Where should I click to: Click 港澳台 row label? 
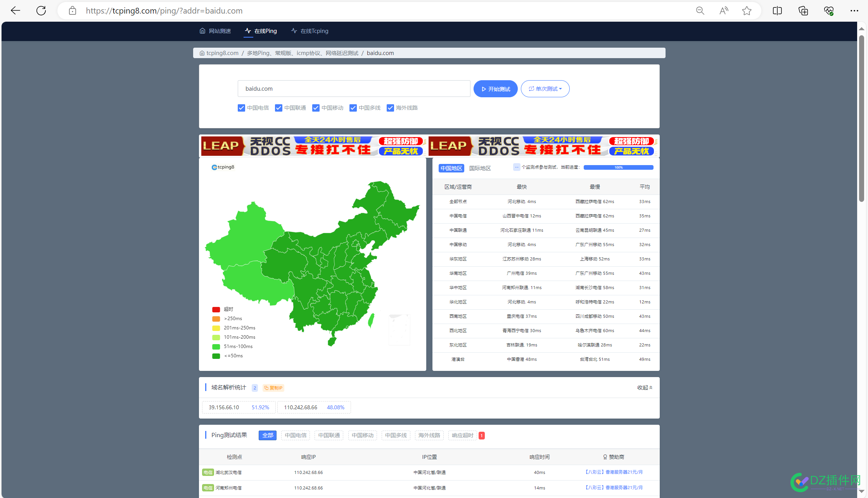coord(458,359)
